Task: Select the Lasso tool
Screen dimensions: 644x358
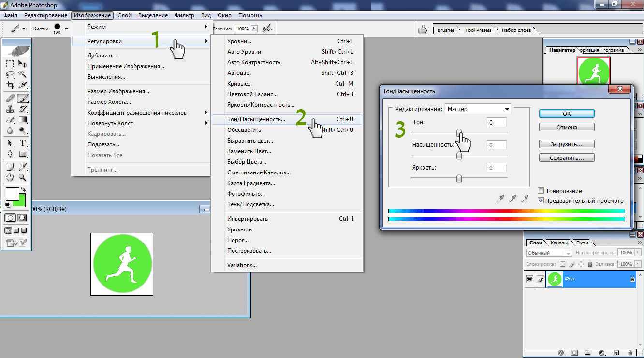Action: (10, 74)
